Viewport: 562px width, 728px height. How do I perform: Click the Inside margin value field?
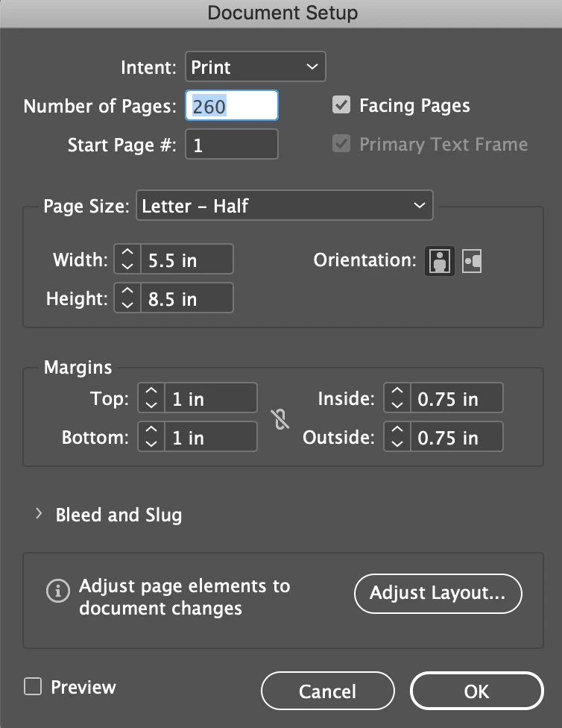click(x=457, y=398)
